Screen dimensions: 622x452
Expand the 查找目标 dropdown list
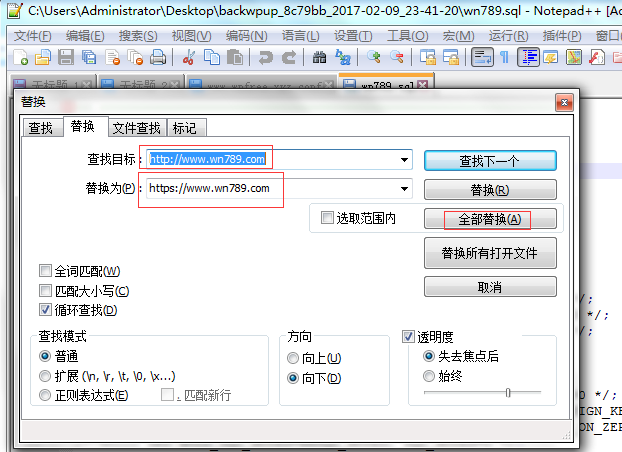point(405,159)
